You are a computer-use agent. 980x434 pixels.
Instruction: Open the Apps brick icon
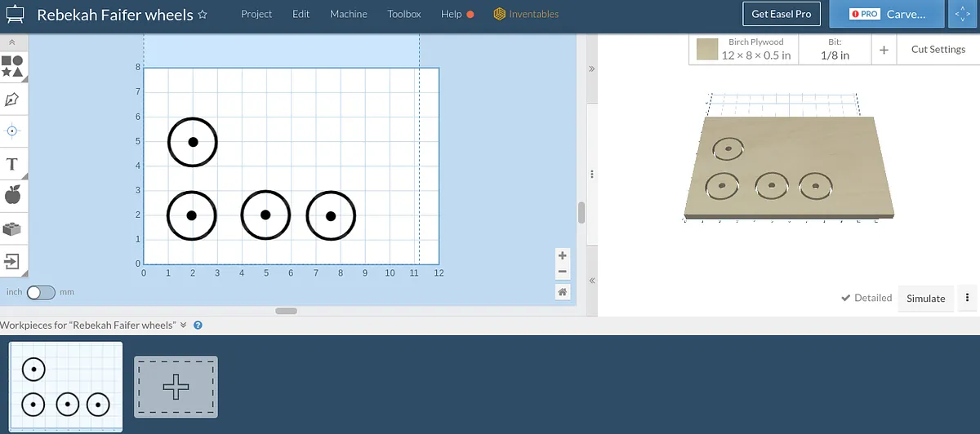point(12,229)
